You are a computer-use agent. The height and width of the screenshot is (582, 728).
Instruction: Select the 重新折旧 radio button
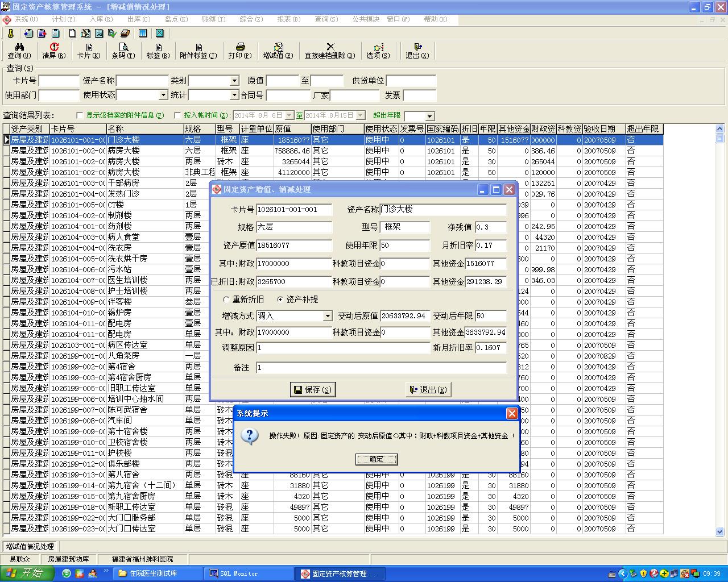(x=226, y=300)
